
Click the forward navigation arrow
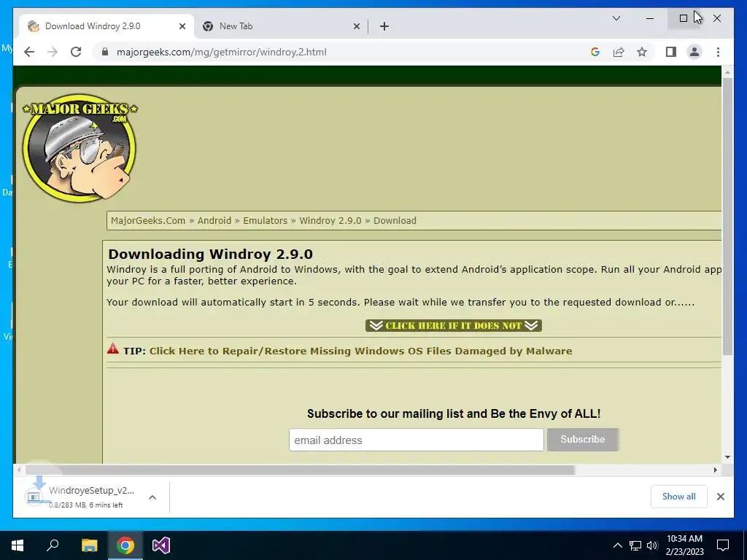53,52
